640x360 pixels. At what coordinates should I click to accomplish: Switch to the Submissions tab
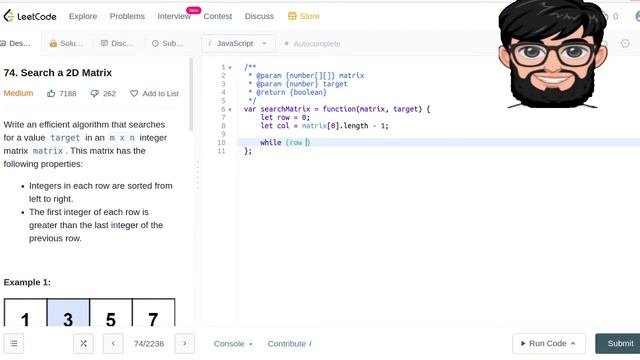pos(167,43)
